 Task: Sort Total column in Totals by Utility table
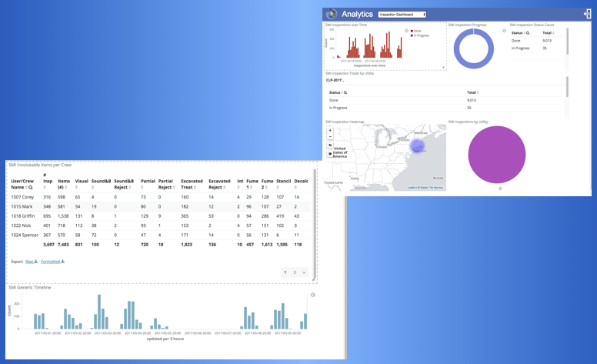pyautogui.click(x=478, y=92)
